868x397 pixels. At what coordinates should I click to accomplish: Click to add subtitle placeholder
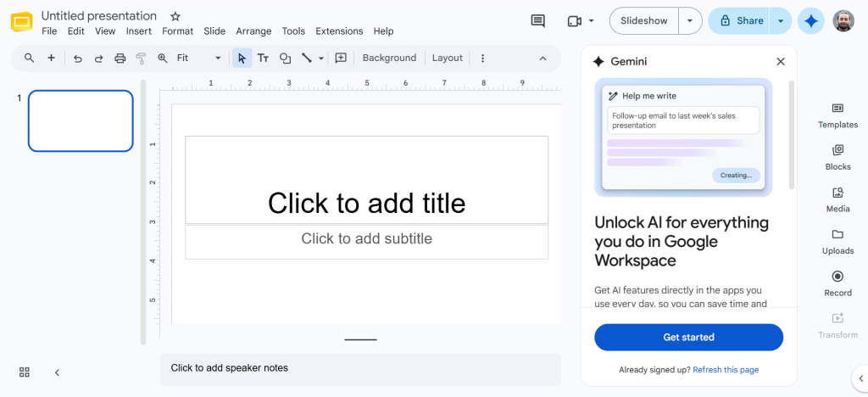point(366,242)
